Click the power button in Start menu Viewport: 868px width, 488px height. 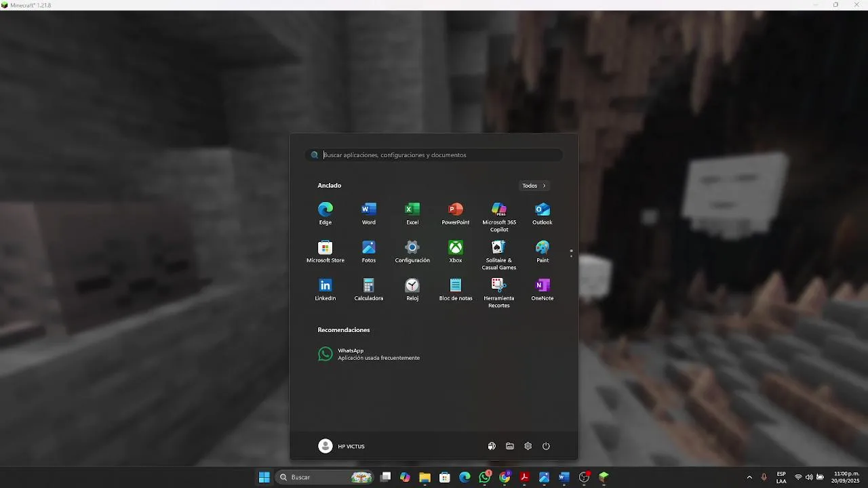point(546,446)
